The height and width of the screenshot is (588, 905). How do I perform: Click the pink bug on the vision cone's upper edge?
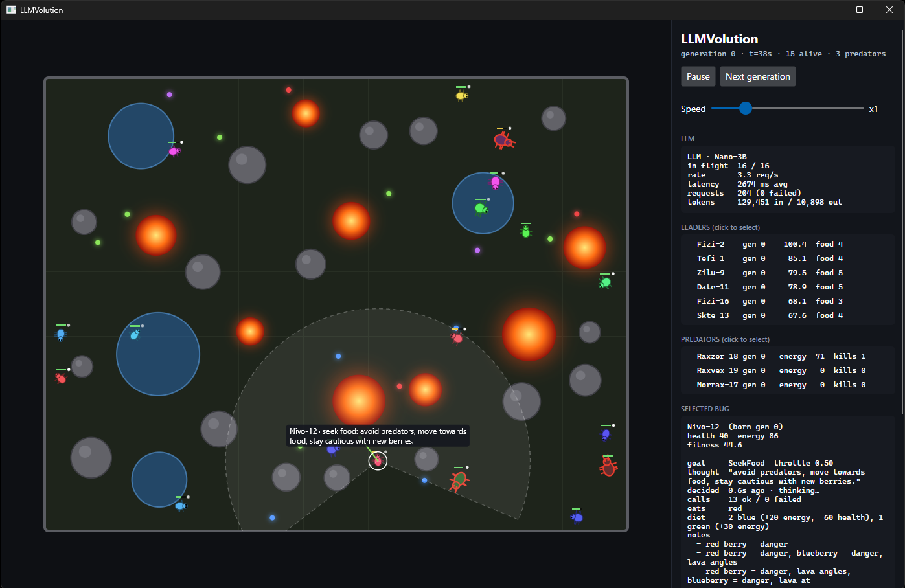pos(457,337)
